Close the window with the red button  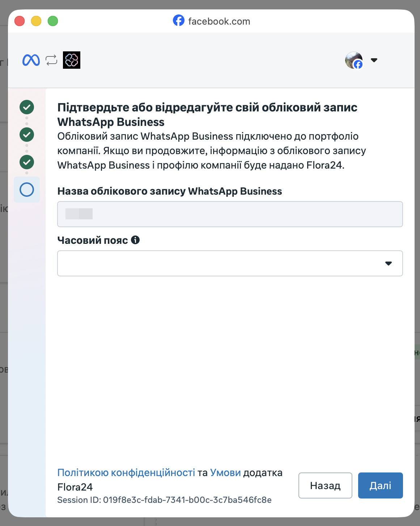tap(20, 21)
